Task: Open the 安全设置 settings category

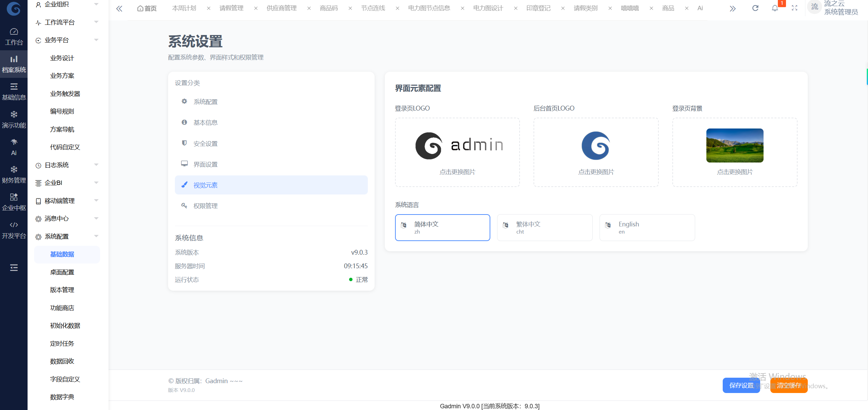Action: click(205, 143)
